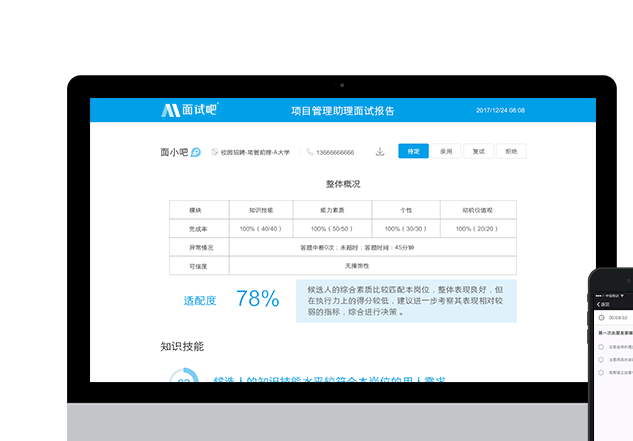The image size is (633, 441).
Task: Click the 00:09:53 timer on phone
Action: coord(618,318)
